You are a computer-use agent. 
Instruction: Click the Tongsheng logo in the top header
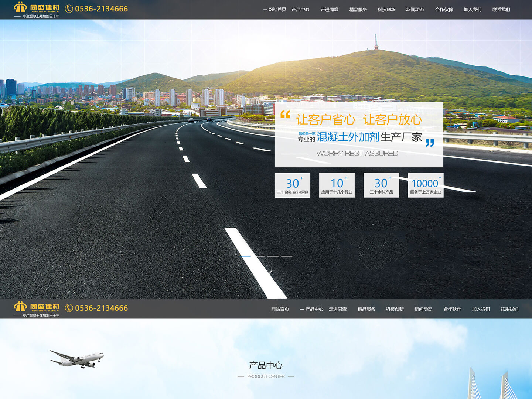(36, 9)
